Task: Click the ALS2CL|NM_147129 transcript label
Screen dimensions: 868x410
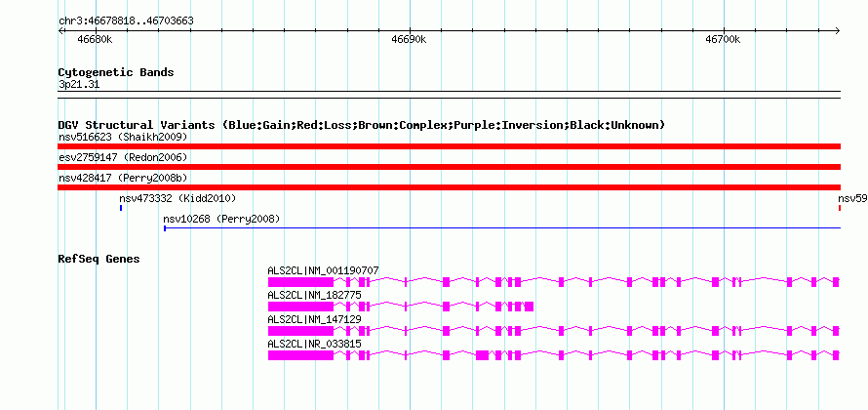Action: (314, 319)
